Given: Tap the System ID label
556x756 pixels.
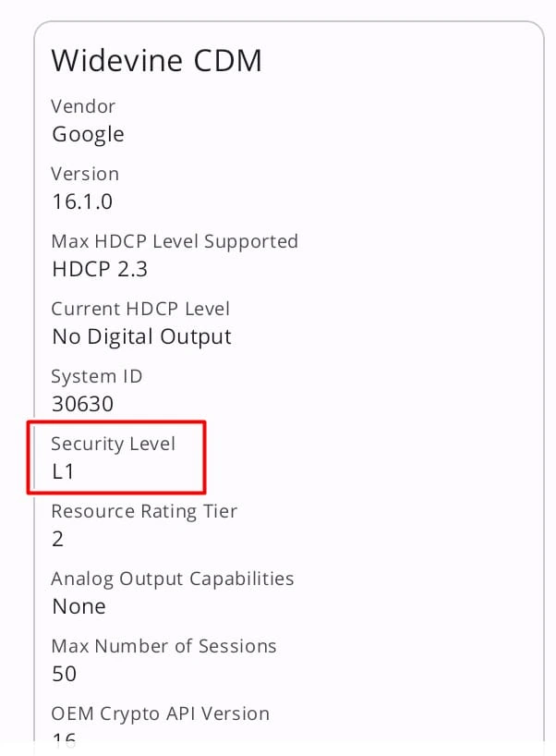Looking at the screenshot, I should 97,376.
